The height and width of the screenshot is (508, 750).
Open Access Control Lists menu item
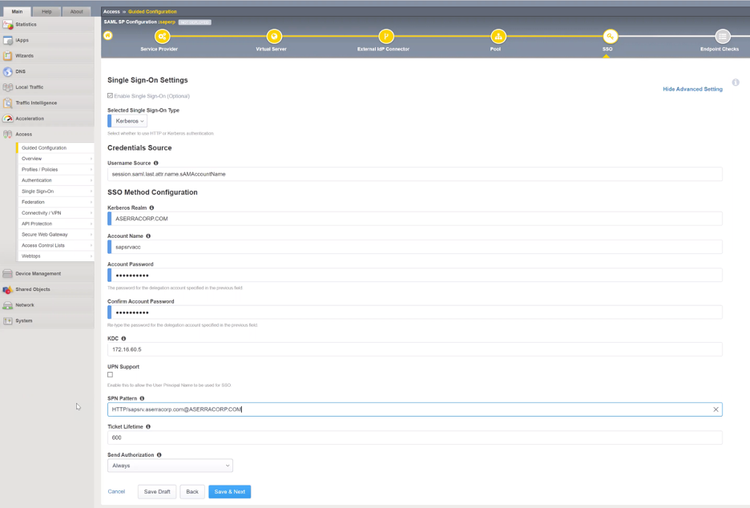(55, 245)
